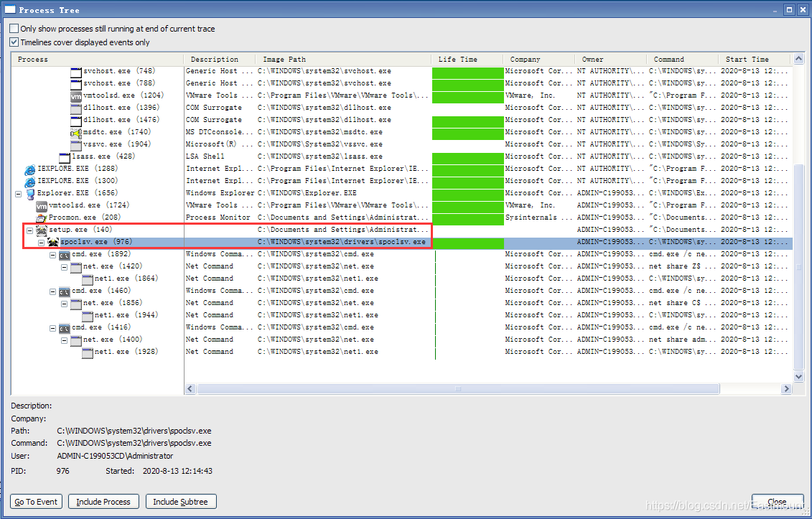Click the net1.exe (1864) icon
Image resolution: width=812 pixels, height=519 pixels.
[x=88, y=279]
